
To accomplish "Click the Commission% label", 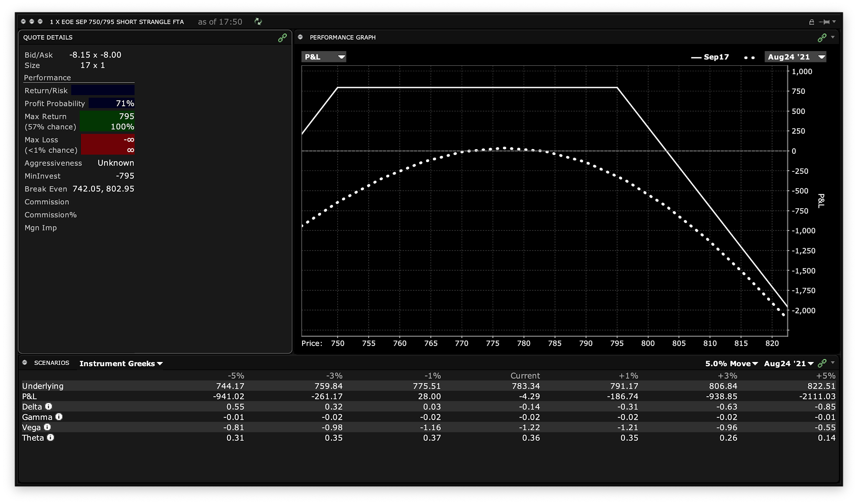I will coord(51,215).
